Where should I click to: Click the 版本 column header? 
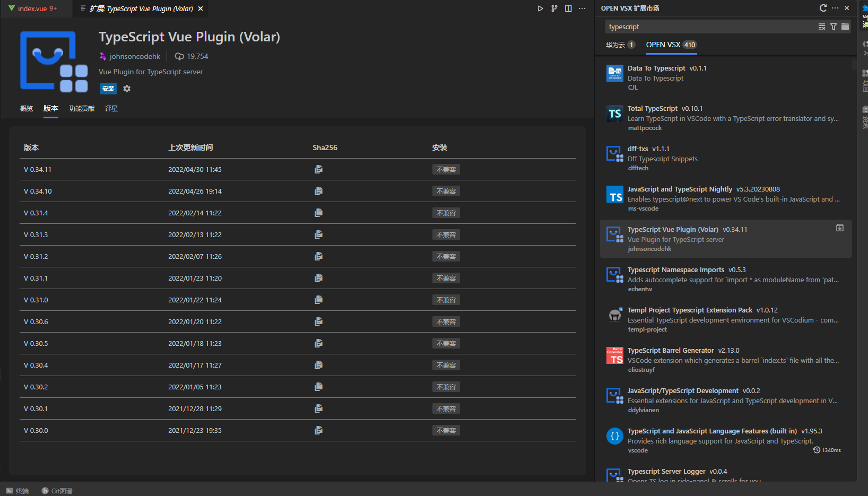click(31, 147)
